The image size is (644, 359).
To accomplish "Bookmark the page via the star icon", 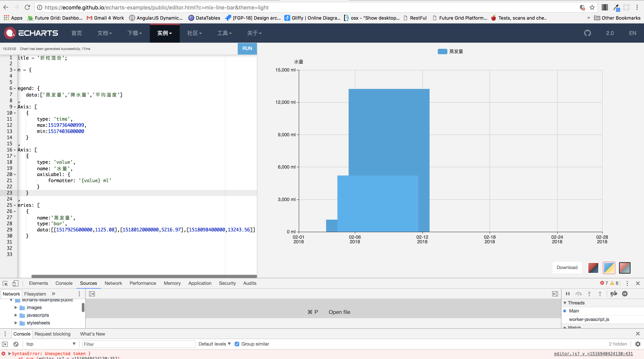I will pyautogui.click(x=592, y=7).
